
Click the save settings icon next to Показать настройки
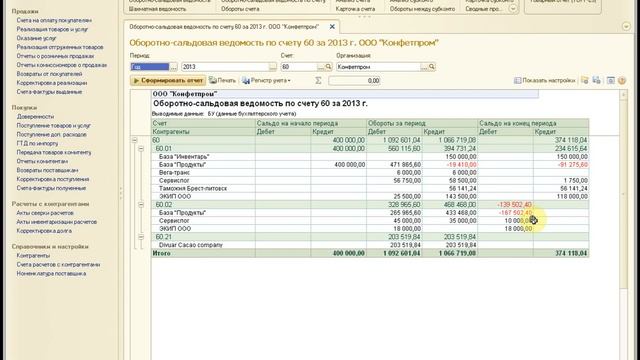click(x=584, y=81)
